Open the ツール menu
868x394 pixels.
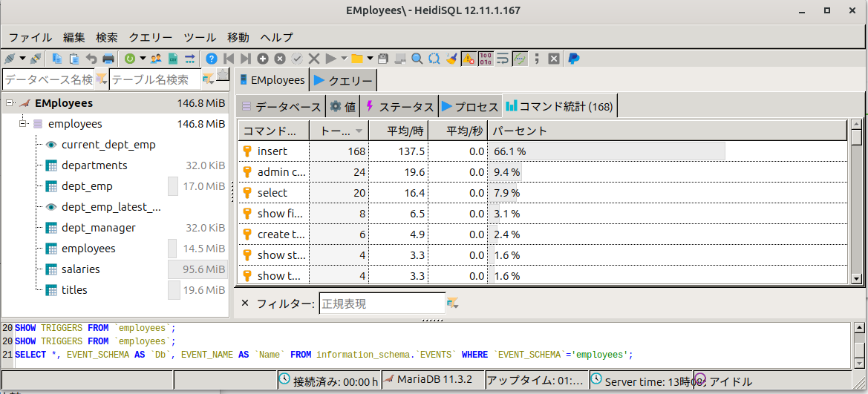pos(200,38)
